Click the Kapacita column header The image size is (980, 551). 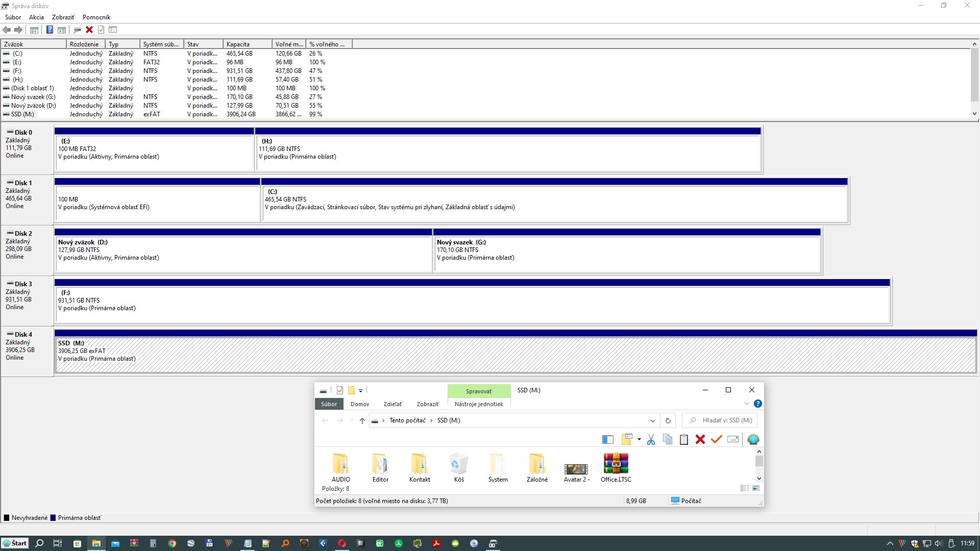247,44
